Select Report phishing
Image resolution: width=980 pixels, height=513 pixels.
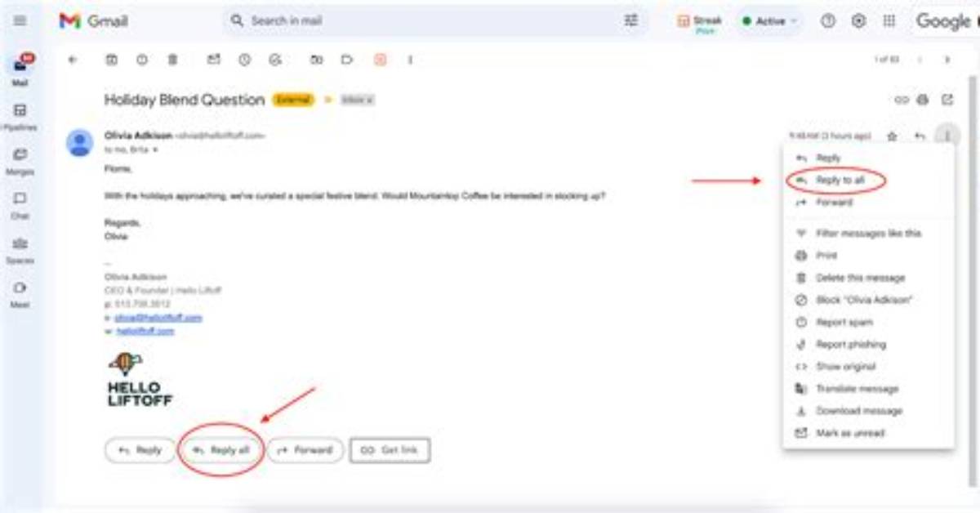pos(867,345)
